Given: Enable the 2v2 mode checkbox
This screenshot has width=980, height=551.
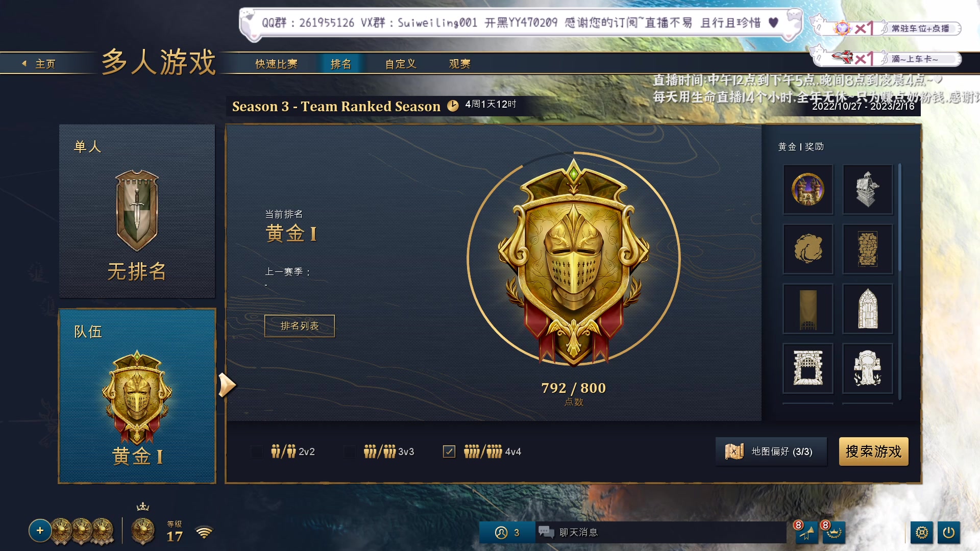Looking at the screenshot, I should [x=257, y=452].
